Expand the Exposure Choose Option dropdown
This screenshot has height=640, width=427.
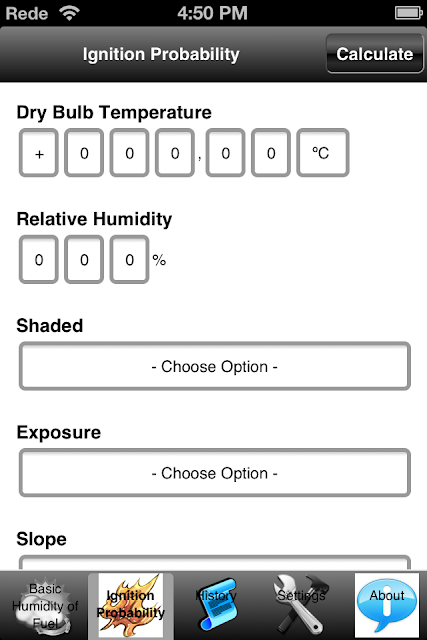point(215,473)
